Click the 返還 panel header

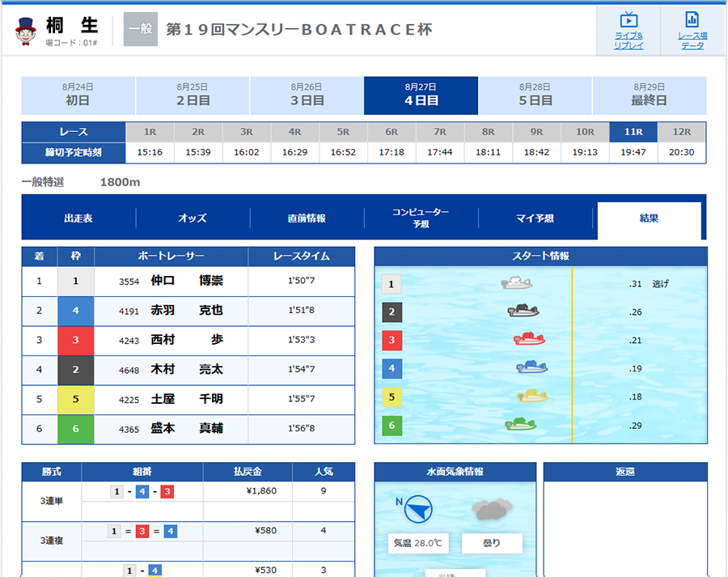pyautogui.click(x=625, y=472)
